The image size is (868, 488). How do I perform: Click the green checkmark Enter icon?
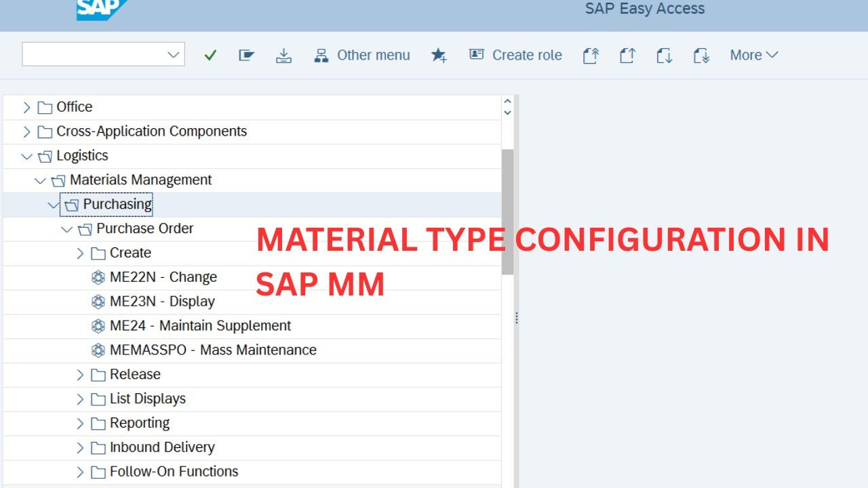pyautogui.click(x=210, y=56)
